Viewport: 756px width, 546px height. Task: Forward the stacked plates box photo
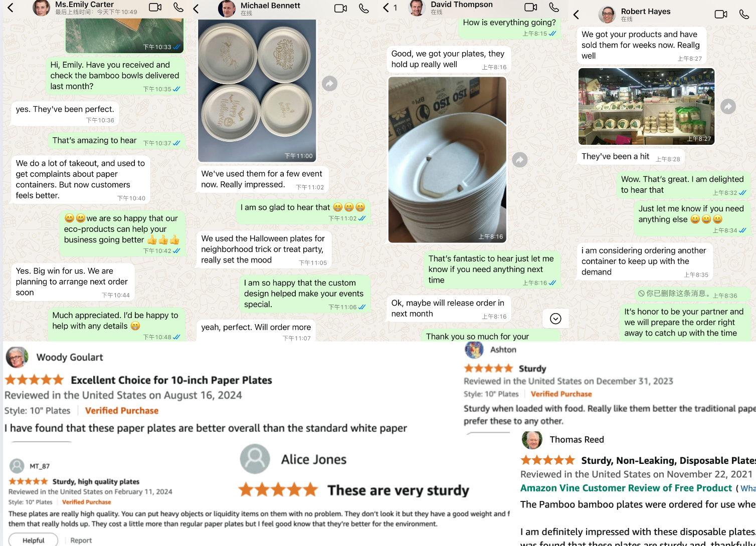pyautogui.click(x=520, y=160)
